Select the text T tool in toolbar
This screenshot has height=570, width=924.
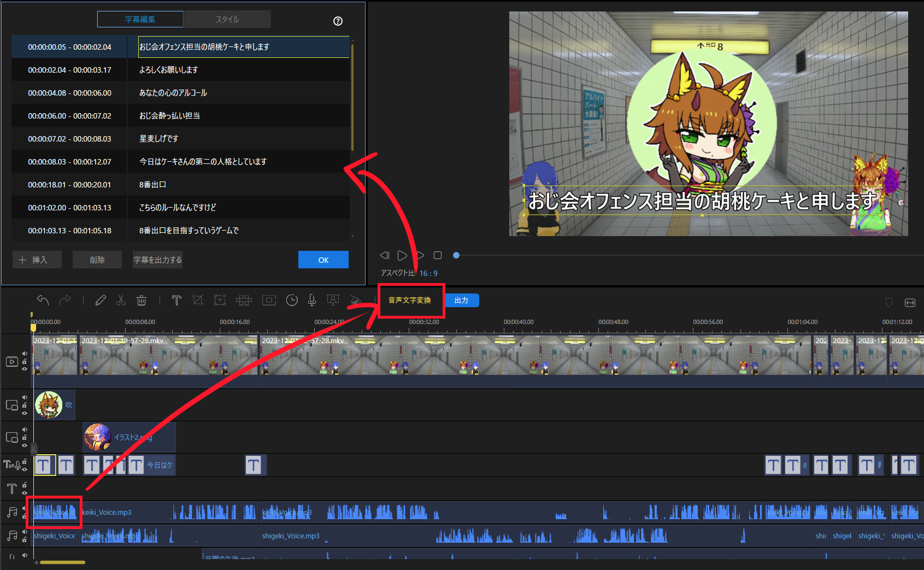pos(176,300)
